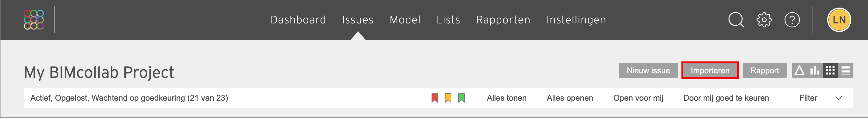
Task: Open the settings gear icon
Action: tap(764, 20)
